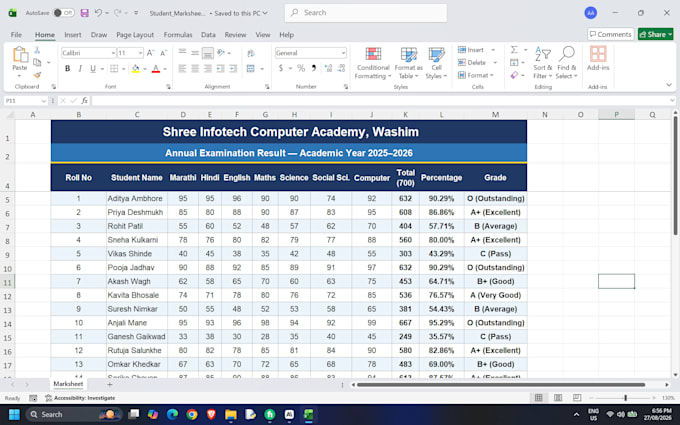Viewport: 680px width, 425px height.
Task: Increase font size with larger A
Action: click(x=150, y=53)
